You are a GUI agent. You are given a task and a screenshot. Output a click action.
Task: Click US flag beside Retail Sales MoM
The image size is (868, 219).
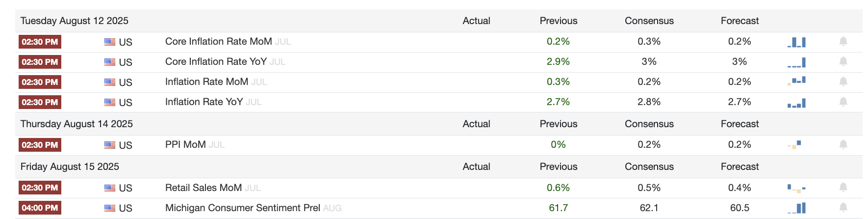tap(110, 188)
